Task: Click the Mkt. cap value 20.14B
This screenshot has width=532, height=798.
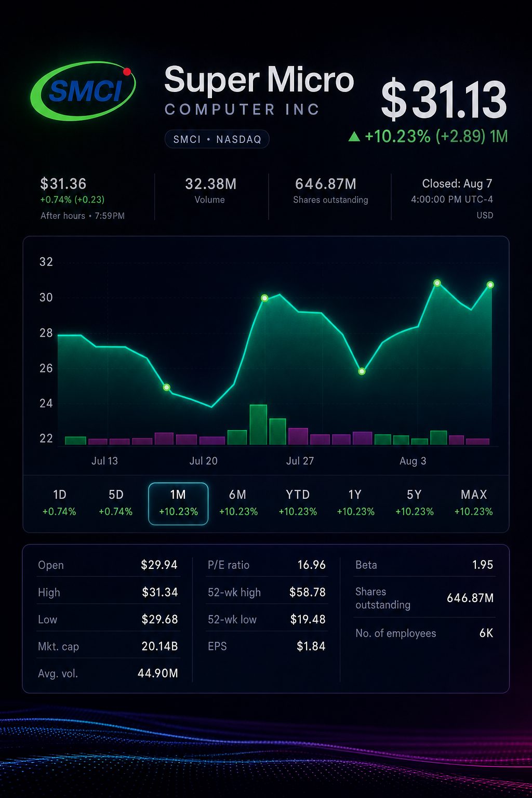Action: [x=159, y=646]
